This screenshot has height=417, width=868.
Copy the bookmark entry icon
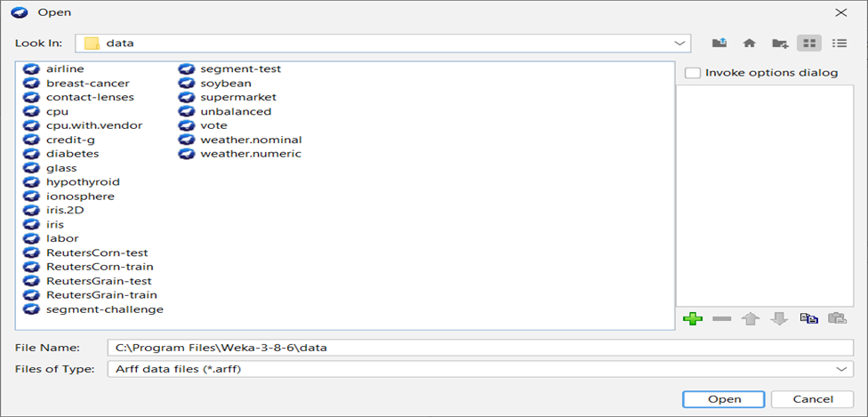[x=808, y=318]
